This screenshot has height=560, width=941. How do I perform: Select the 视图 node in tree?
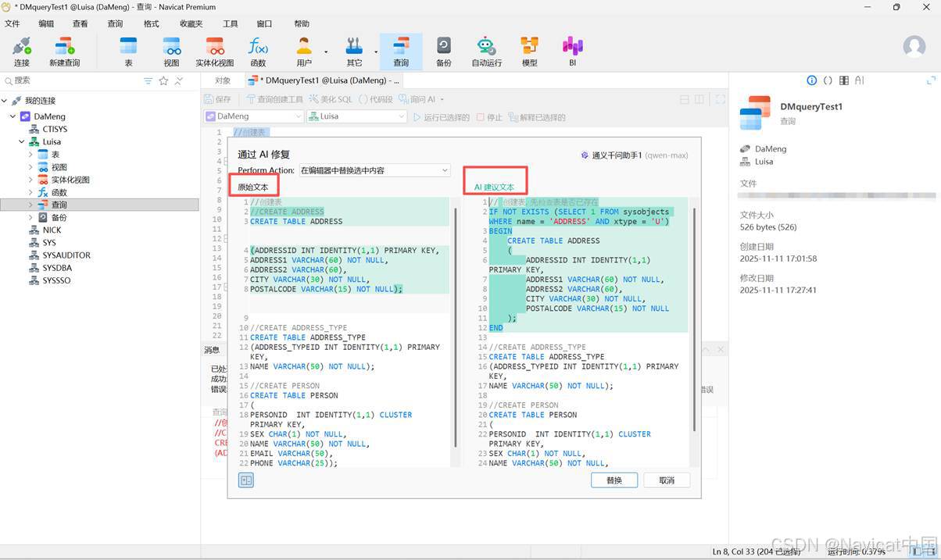click(x=59, y=167)
